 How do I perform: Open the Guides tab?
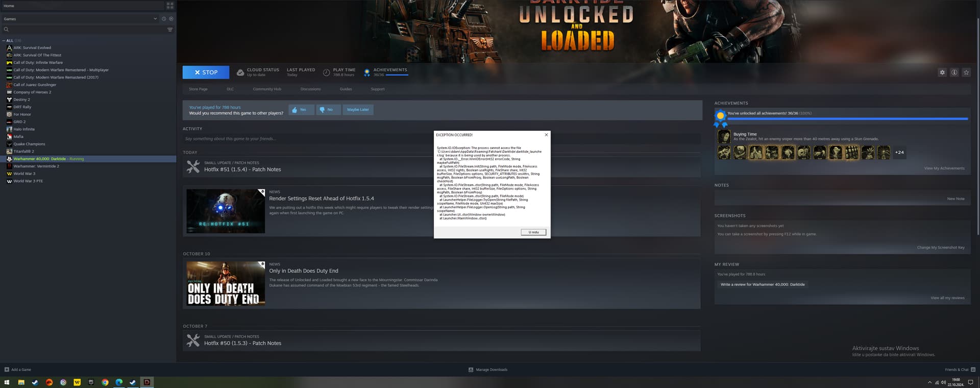[x=346, y=89]
